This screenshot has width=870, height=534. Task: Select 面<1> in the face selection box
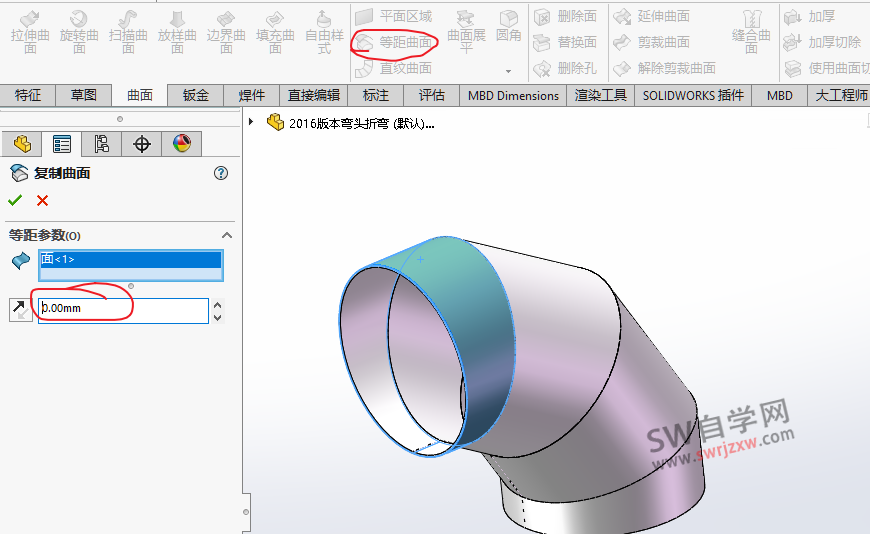pyautogui.click(x=130, y=259)
